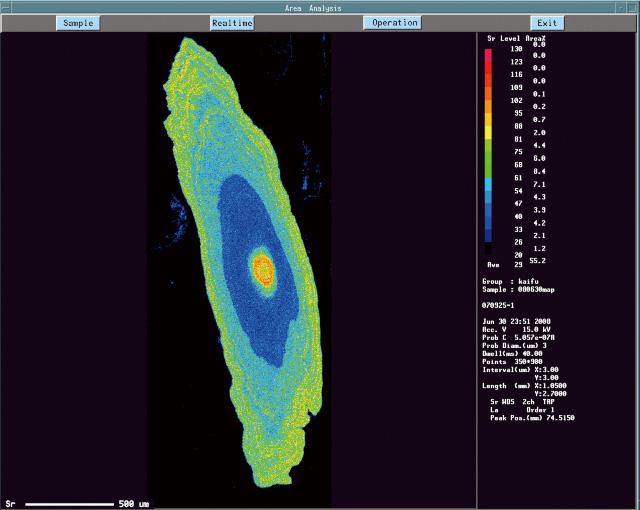Select area percentage 7.1

pos(540,184)
